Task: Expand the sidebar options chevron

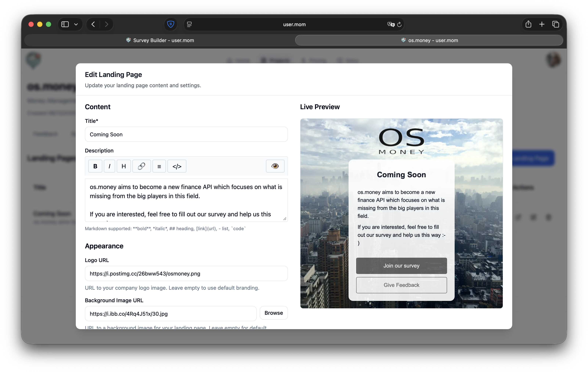Action: [x=76, y=24]
